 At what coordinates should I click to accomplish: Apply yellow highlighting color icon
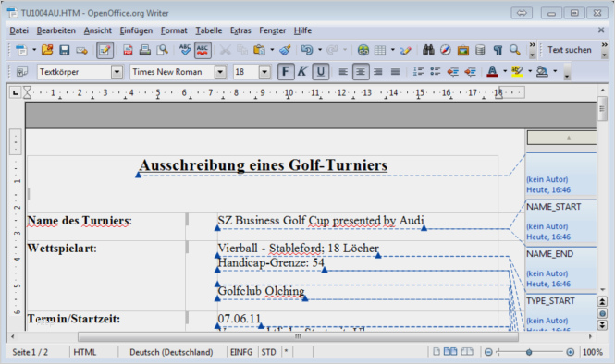click(517, 72)
